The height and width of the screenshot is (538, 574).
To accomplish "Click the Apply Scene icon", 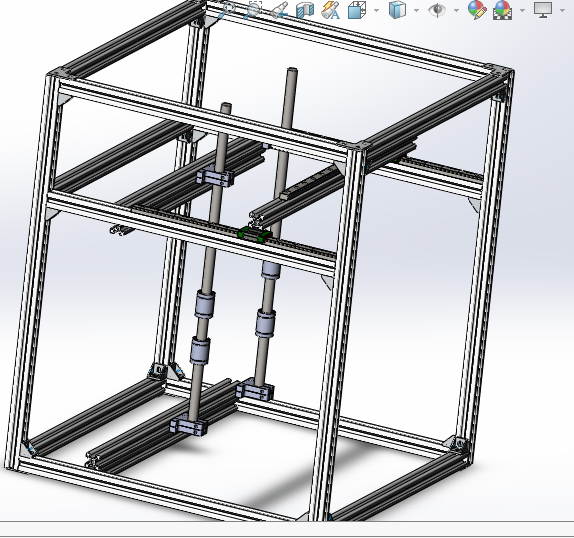I will [502, 10].
